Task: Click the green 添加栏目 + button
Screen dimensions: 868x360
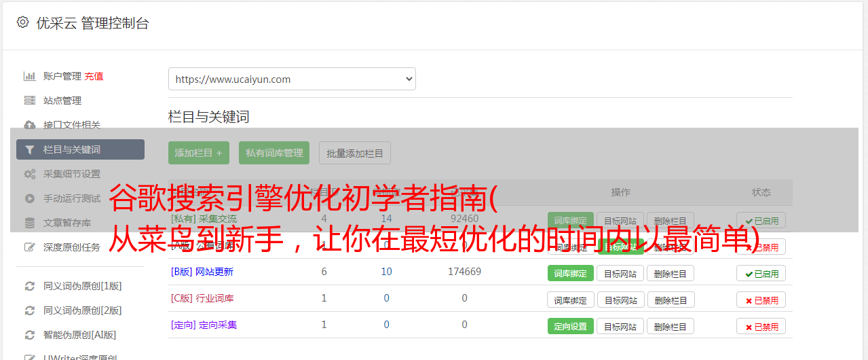Action: pos(199,153)
